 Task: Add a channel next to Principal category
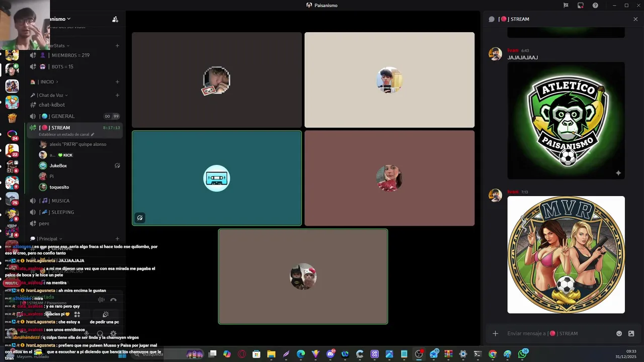tap(117, 239)
